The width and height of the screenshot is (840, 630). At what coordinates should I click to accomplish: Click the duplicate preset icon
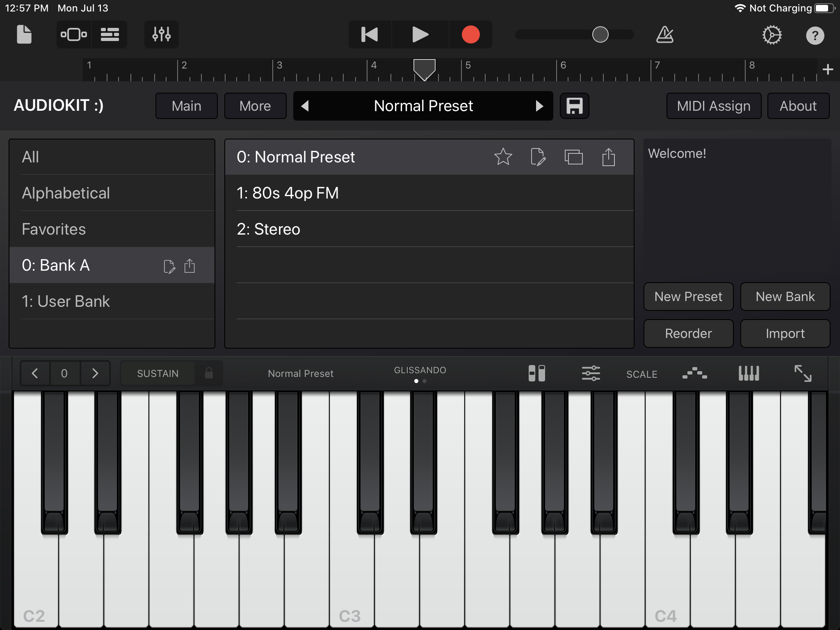pos(573,157)
